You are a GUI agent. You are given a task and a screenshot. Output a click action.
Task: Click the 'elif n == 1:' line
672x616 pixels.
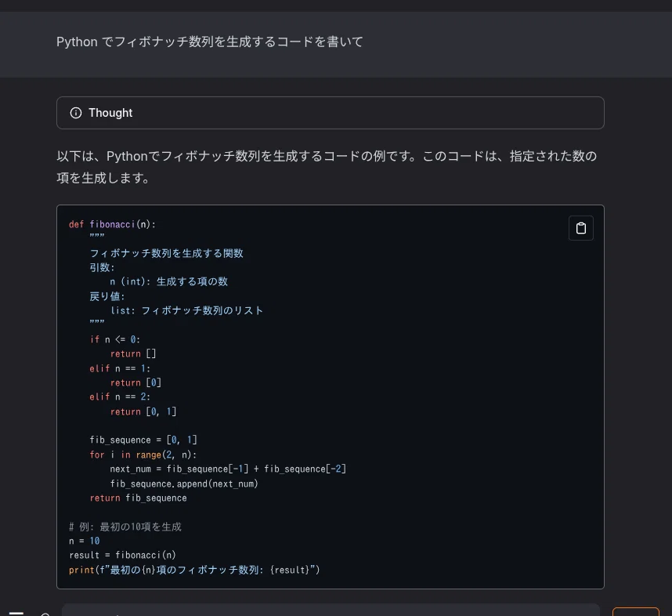pos(120,368)
